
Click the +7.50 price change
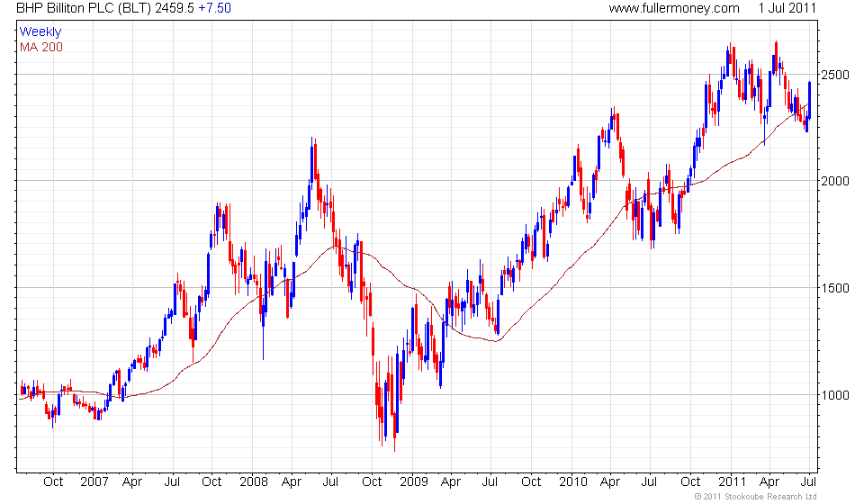click(215, 8)
